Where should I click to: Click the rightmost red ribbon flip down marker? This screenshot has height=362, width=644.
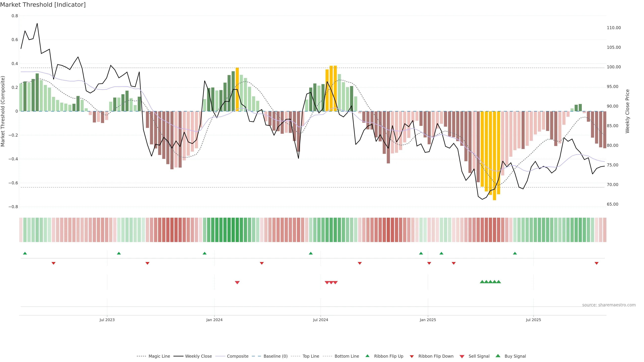click(597, 263)
